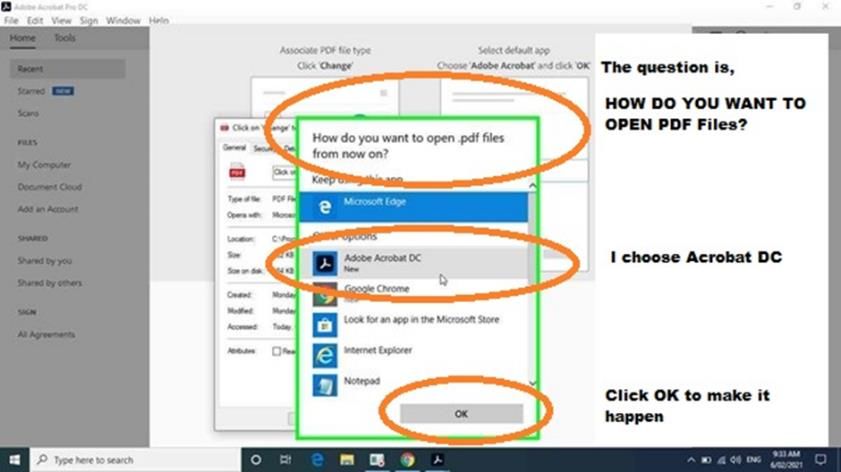Click OK in the open-with dialog
The width and height of the screenshot is (841, 472).
tap(461, 414)
